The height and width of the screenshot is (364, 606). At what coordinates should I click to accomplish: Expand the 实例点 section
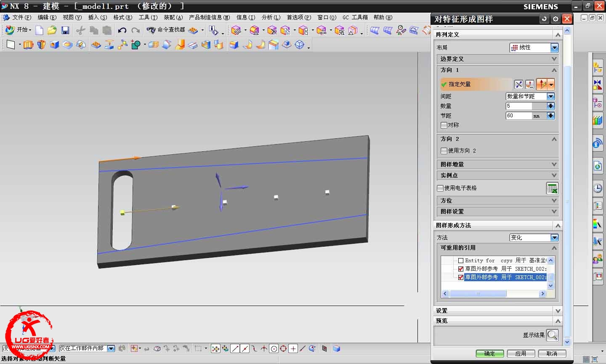498,175
